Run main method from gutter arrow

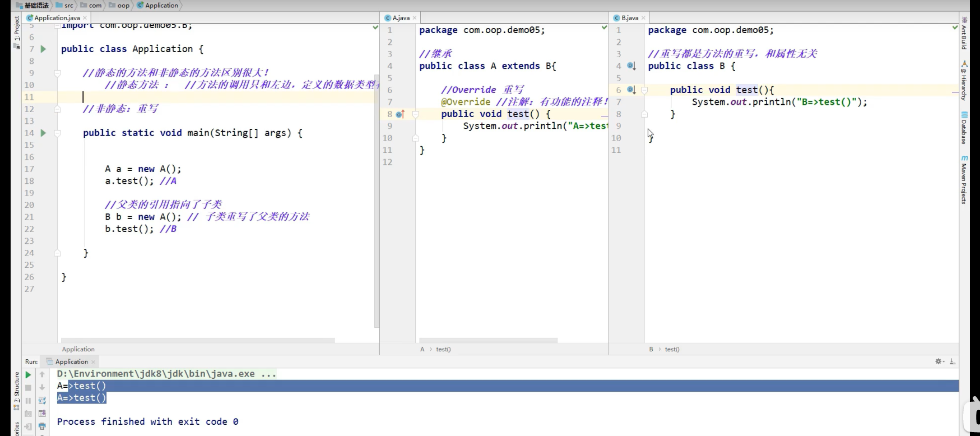pos(43,133)
